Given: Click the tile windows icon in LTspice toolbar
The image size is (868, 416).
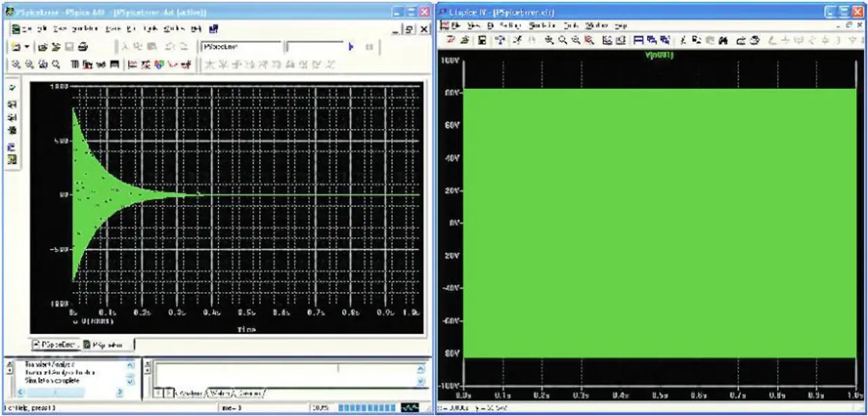Looking at the screenshot, I should pyautogui.click(x=639, y=41).
